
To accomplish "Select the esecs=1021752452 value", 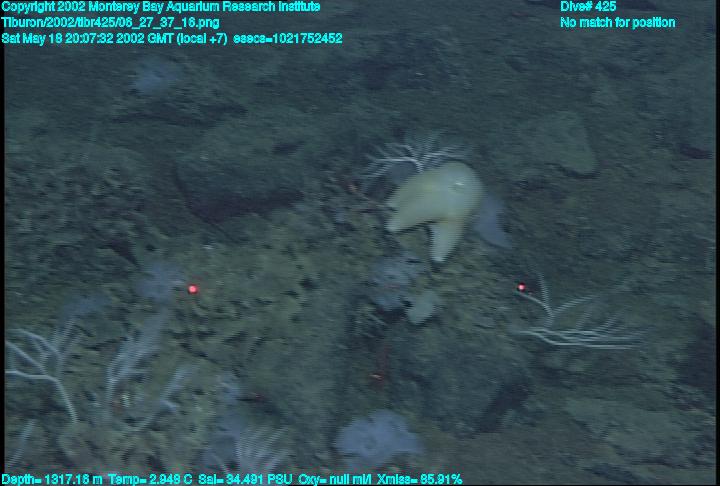I will [x=288, y=39].
